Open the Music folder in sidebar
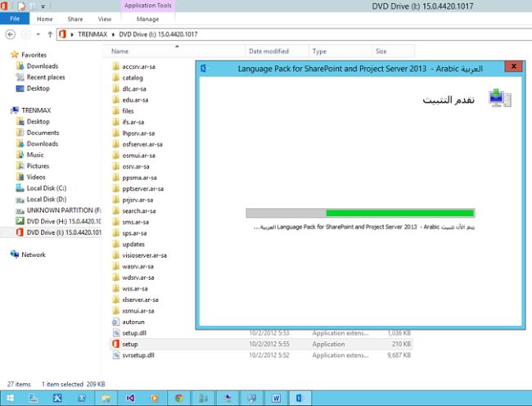 tap(35, 155)
